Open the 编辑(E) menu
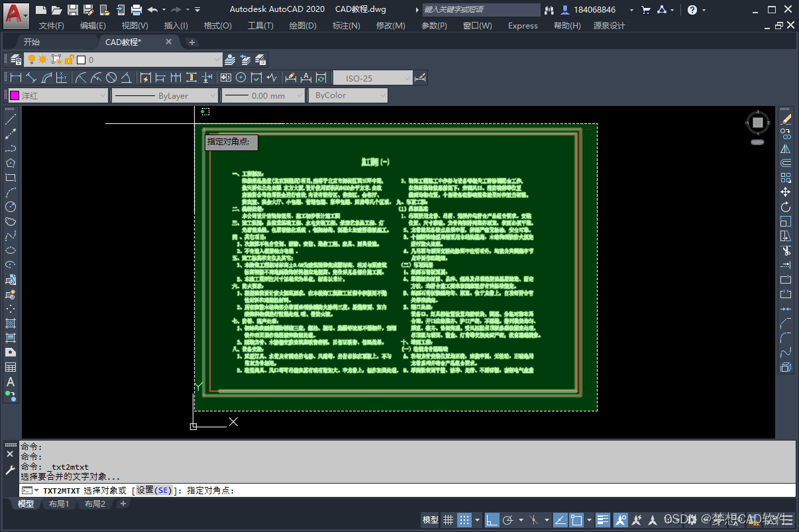The image size is (799, 532). click(93, 26)
